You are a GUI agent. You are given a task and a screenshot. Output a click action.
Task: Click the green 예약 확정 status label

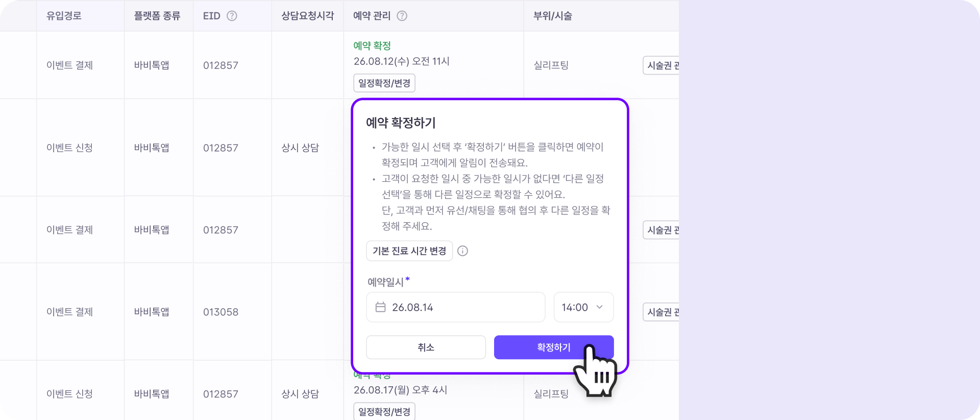[372, 45]
